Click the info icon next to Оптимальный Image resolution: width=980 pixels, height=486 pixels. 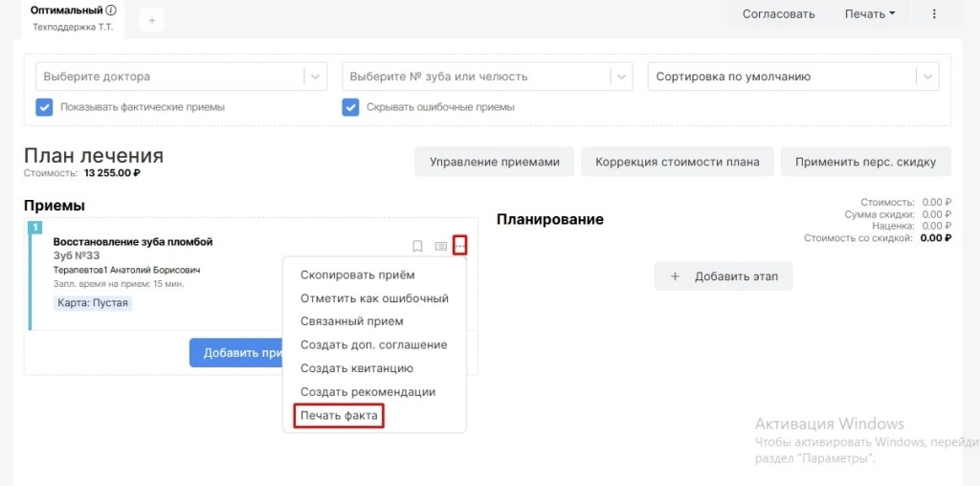point(111,11)
